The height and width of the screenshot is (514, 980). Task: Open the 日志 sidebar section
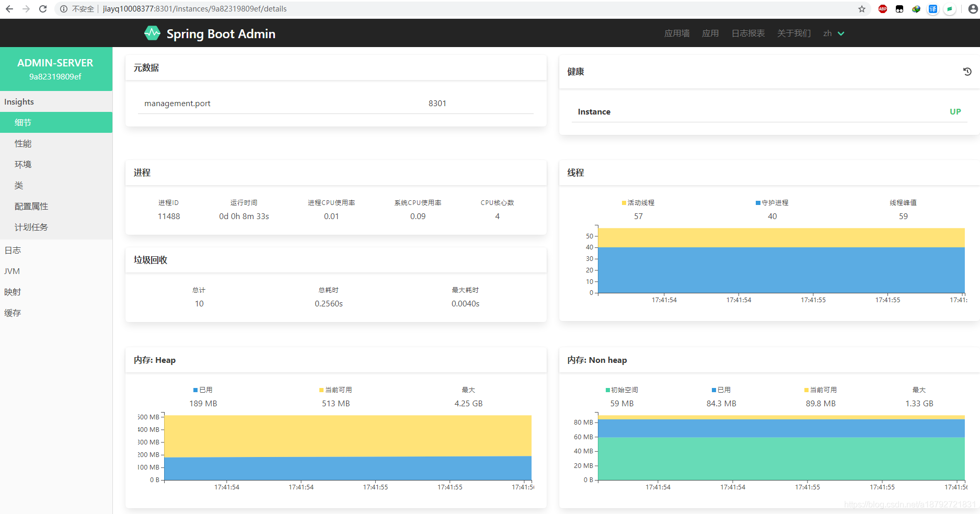tap(56, 250)
